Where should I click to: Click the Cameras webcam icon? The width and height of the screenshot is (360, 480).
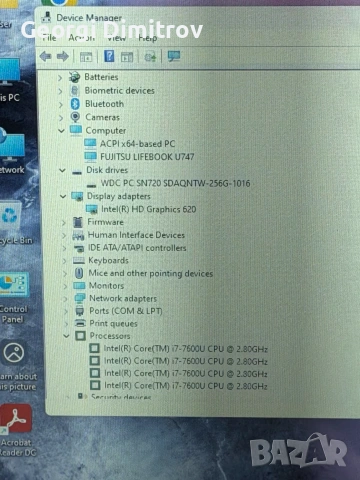(76, 117)
